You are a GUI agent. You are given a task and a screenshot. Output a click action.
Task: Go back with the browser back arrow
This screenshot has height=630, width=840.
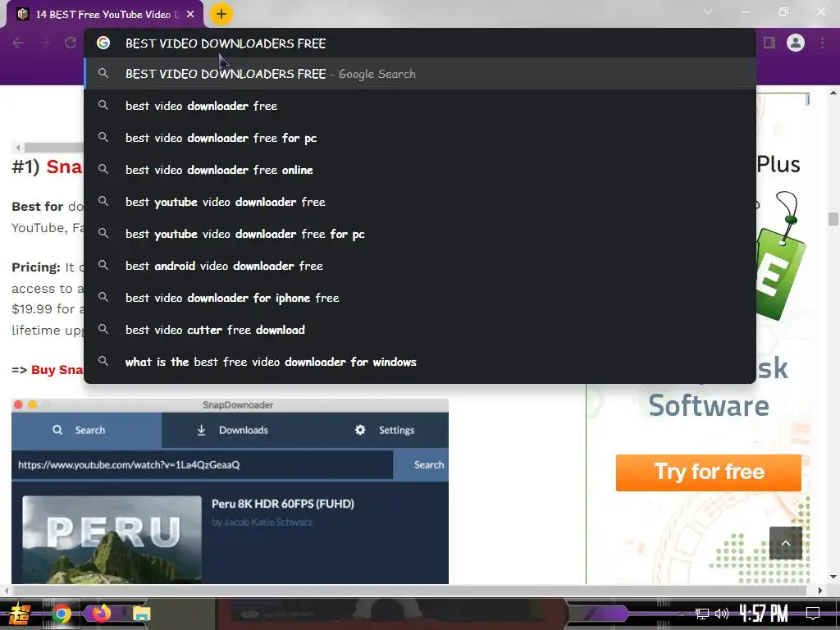pos(18,43)
